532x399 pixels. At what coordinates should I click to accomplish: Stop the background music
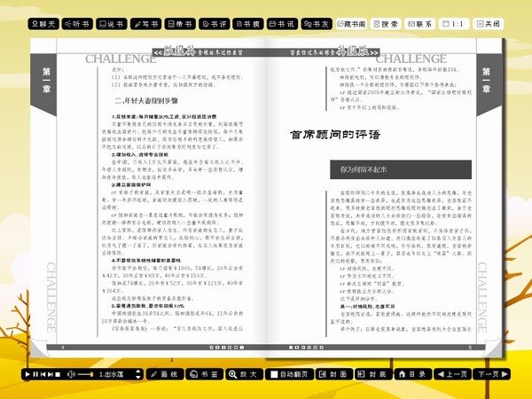[58, 374]
